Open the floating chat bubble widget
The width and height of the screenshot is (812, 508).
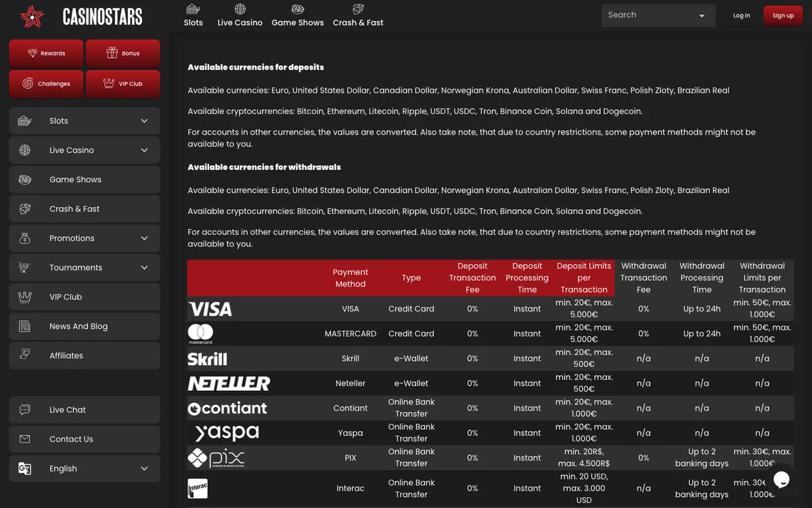(x=782, y=480)
